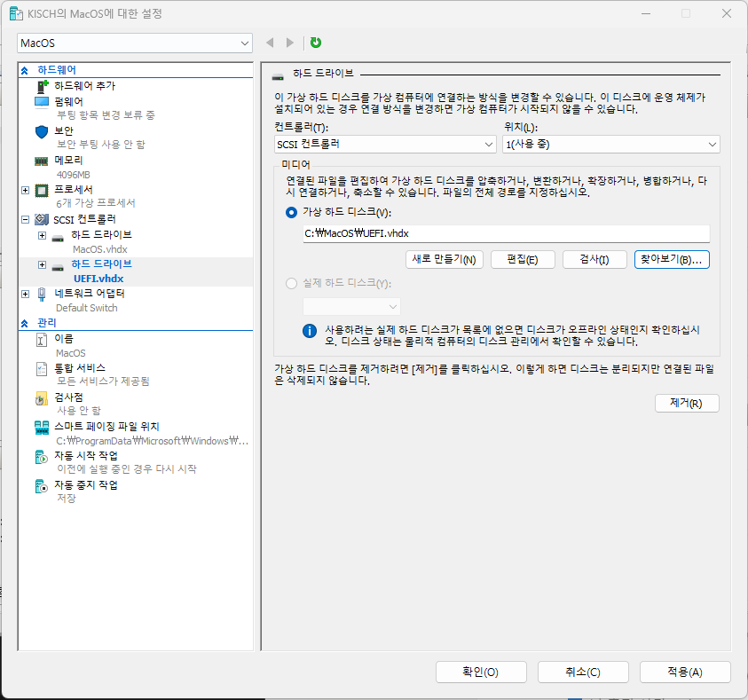Viewport: 748px width, 700px height.
Task: Expand the 프로세서 tree node
Action: tap(25, 189)
